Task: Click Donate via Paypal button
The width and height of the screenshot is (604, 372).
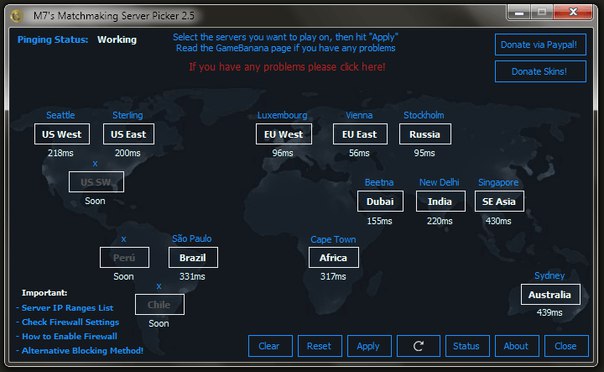Action: coord(540,44)
